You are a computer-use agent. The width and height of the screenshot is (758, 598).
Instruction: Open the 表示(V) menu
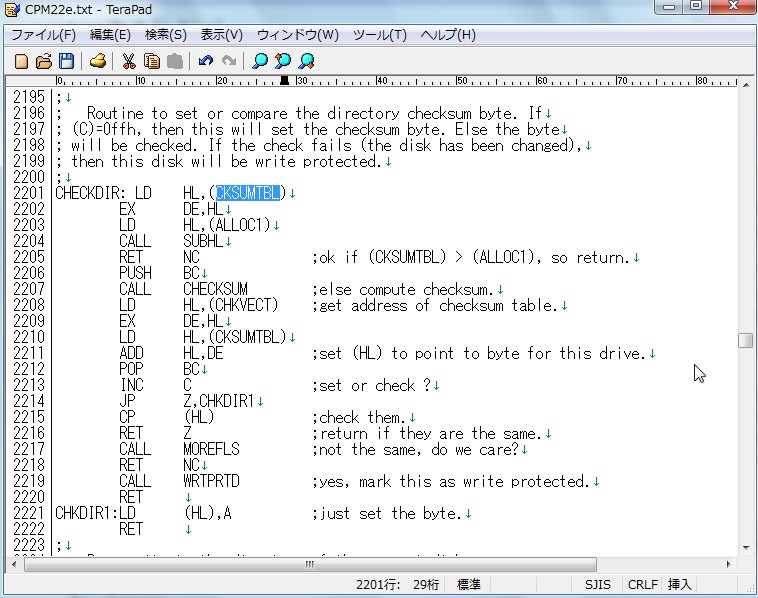[x=221, y=35]
